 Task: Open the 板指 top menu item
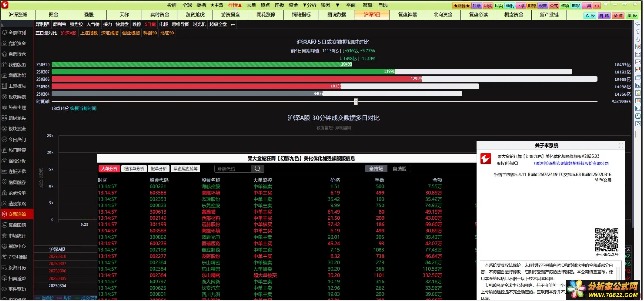click(x=201, y=5)
